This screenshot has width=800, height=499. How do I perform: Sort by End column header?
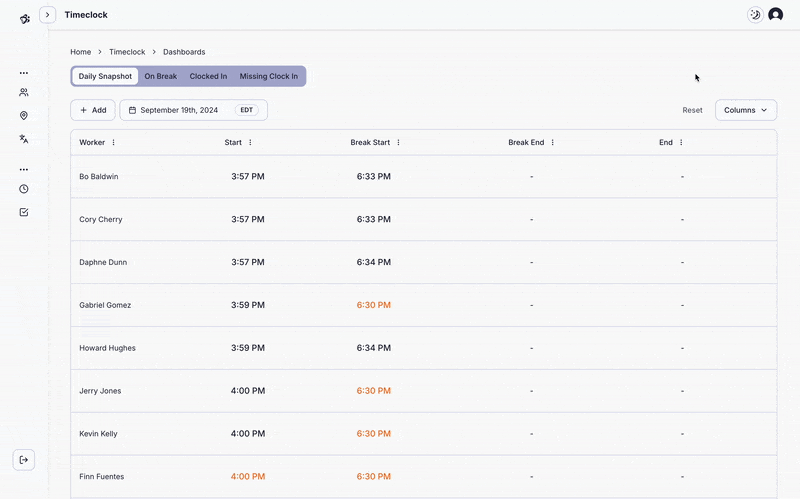coord(666,142)
